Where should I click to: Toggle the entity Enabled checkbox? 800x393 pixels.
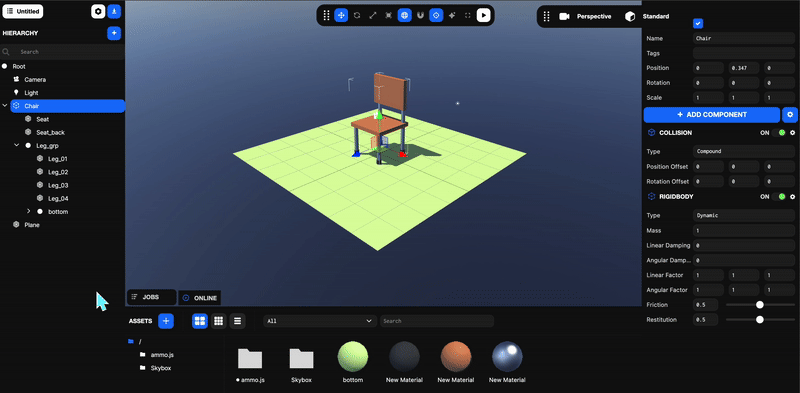click(698, 23)
